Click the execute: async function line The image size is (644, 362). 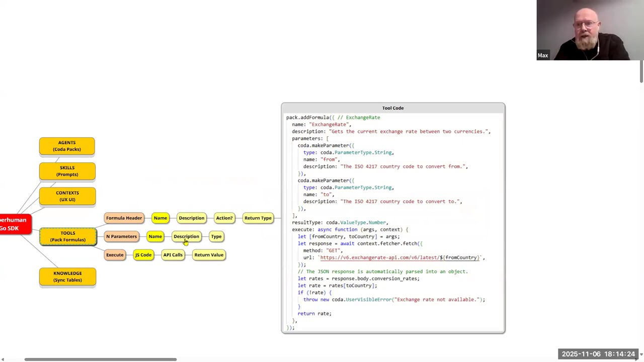tap(350, 230)
